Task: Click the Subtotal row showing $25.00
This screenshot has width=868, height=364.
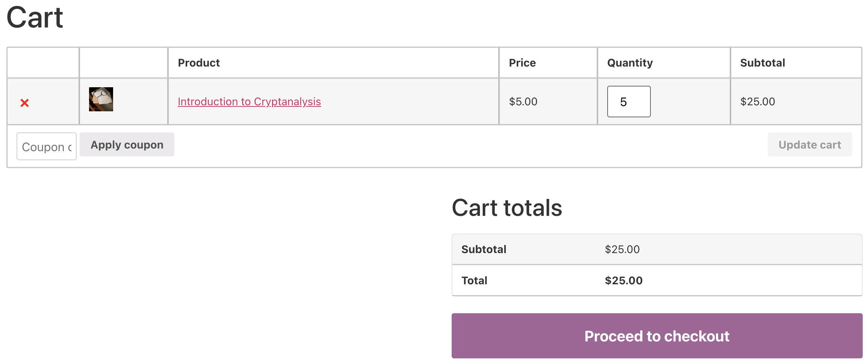Action: pos(656,249)
